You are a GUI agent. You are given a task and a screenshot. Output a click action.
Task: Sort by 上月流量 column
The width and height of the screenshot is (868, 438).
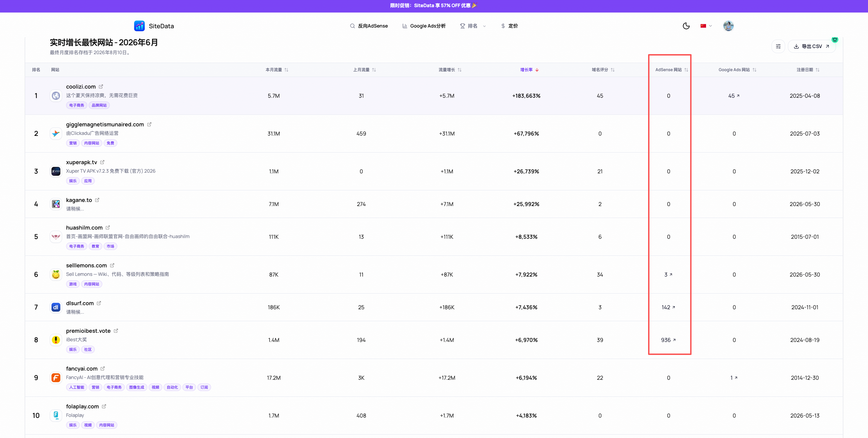[364, 70]
